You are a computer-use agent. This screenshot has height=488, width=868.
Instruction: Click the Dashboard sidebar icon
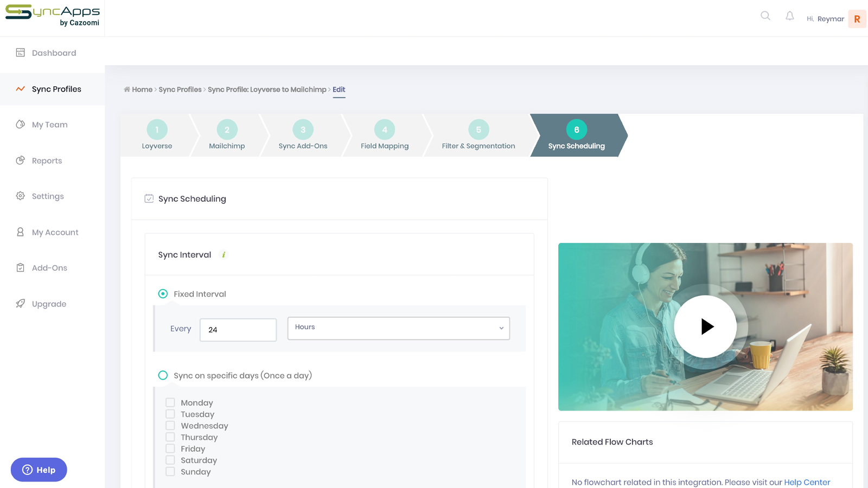21,53
